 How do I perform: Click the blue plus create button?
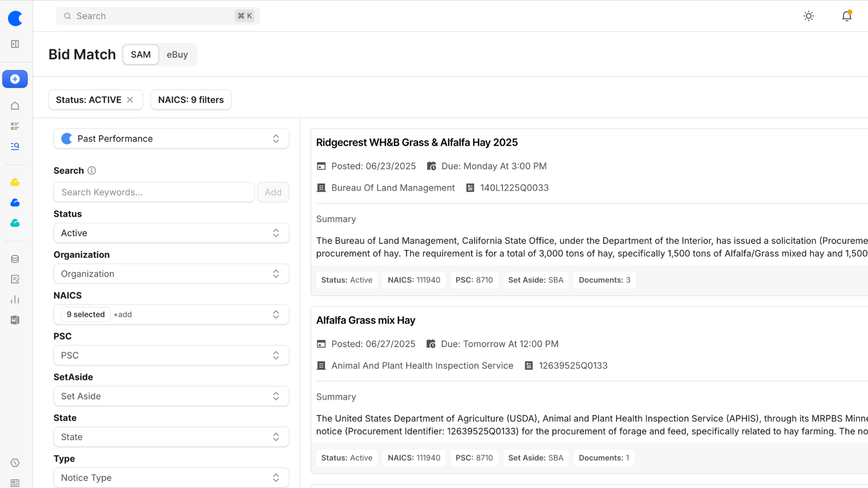pyautogui.click(x=15, y=79)
